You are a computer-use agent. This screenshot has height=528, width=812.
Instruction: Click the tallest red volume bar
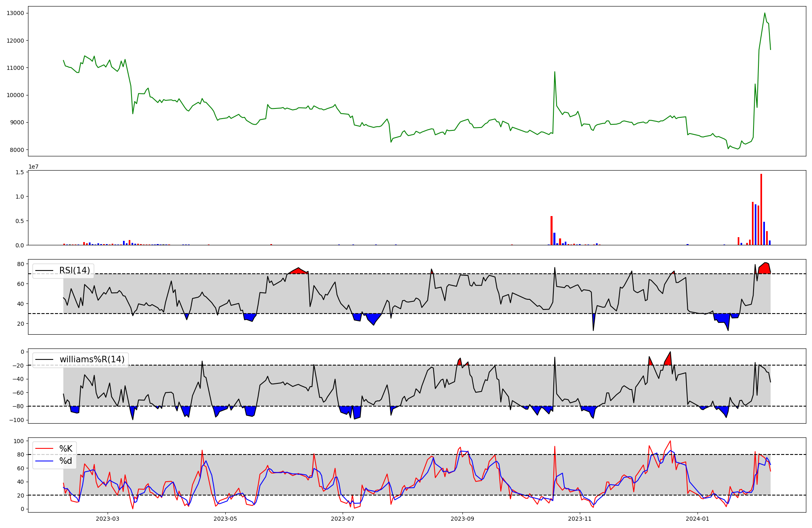[x=761, y=209]
